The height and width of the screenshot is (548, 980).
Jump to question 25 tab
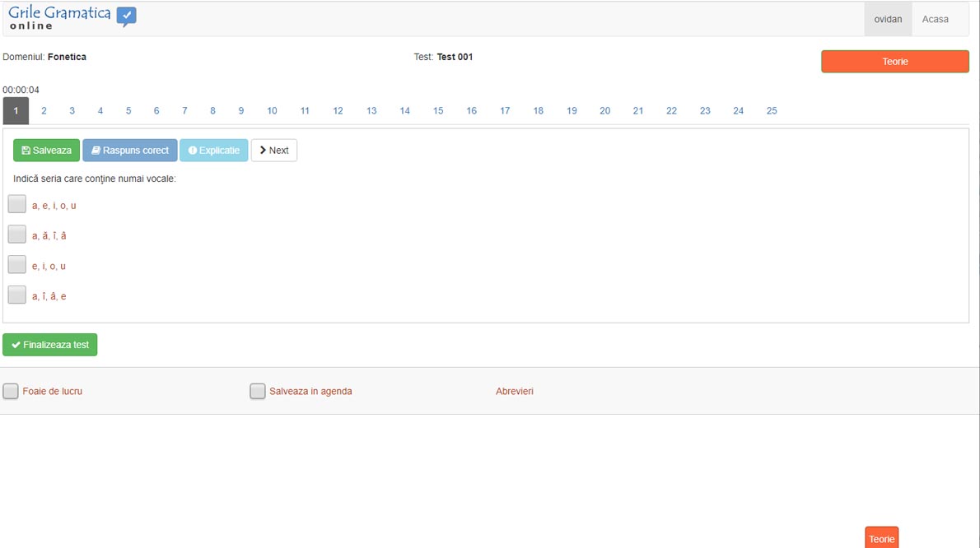tap(771, 111)
